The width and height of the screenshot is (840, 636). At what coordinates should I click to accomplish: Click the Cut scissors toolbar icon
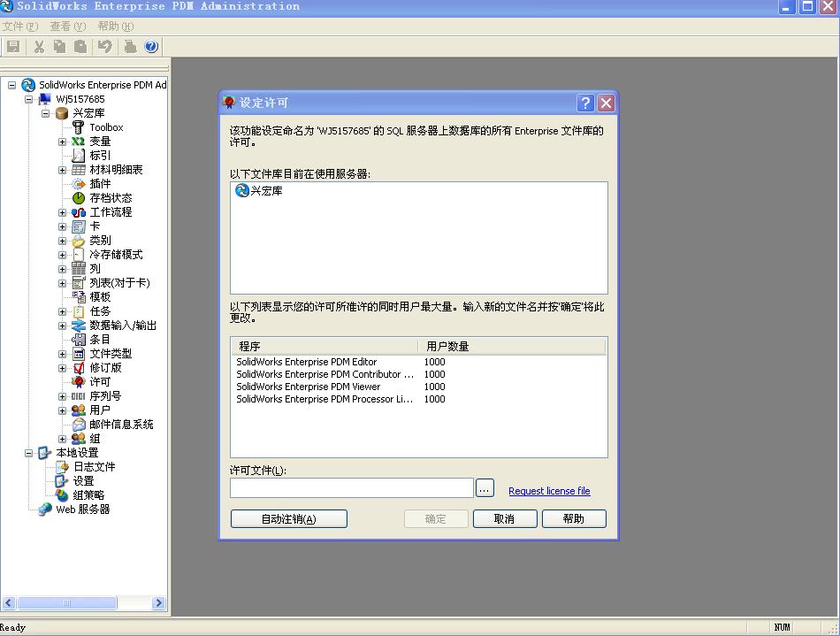pos(39,47)
